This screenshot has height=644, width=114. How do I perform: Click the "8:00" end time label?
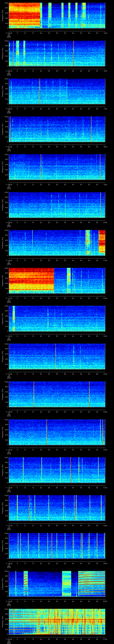coord(105,147)
